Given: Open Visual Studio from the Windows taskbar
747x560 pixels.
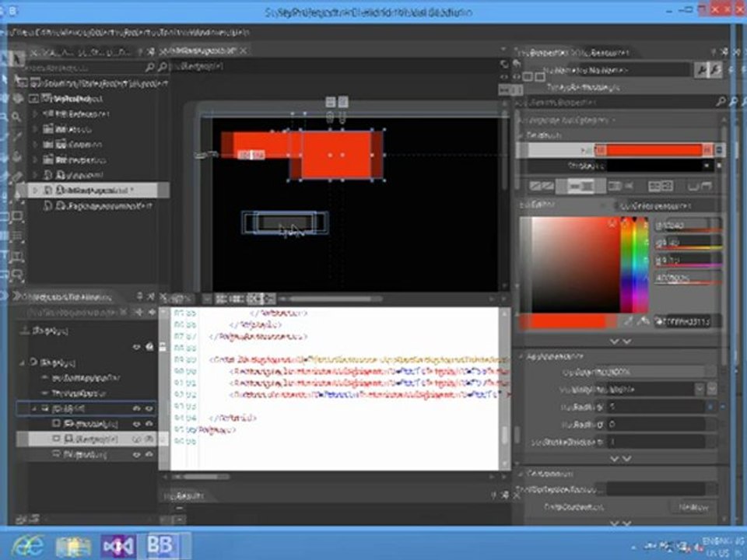Looking at the screenshot, I should pos(117,546).
